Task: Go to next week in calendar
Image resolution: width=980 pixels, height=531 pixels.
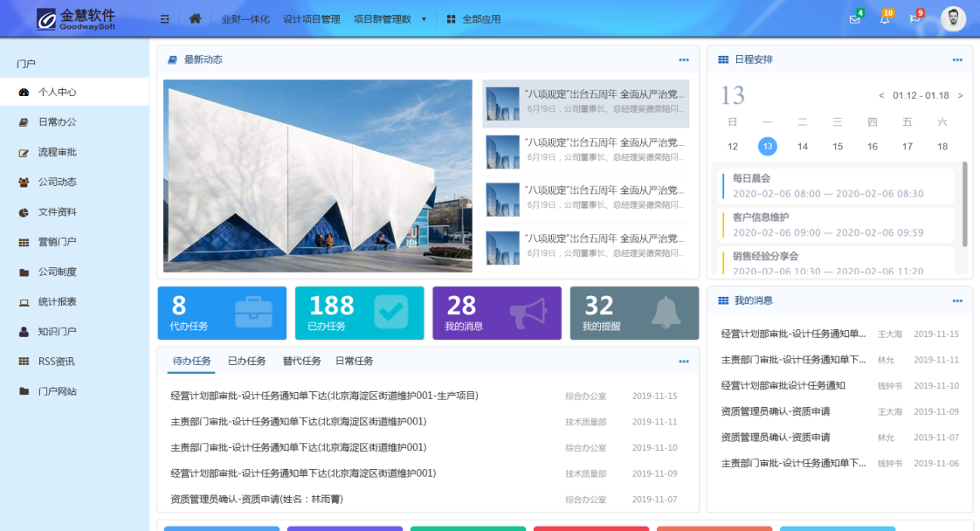Action: click(x=960, y=95)
